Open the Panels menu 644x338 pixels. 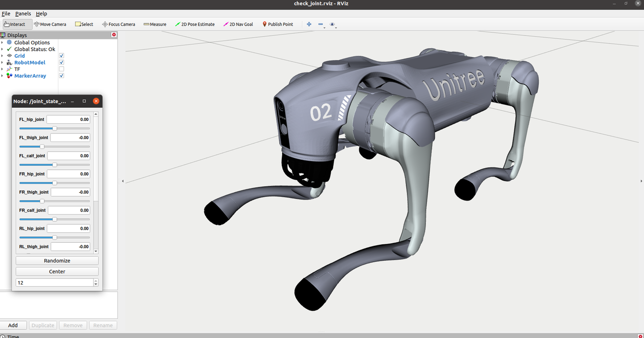(23, 14)
